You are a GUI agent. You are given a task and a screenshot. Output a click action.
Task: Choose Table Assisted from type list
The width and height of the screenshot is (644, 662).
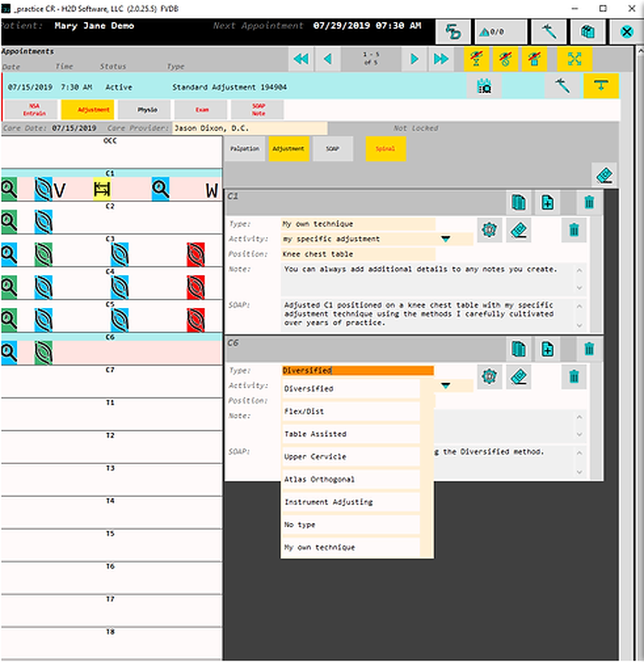(x=350, y=434)
